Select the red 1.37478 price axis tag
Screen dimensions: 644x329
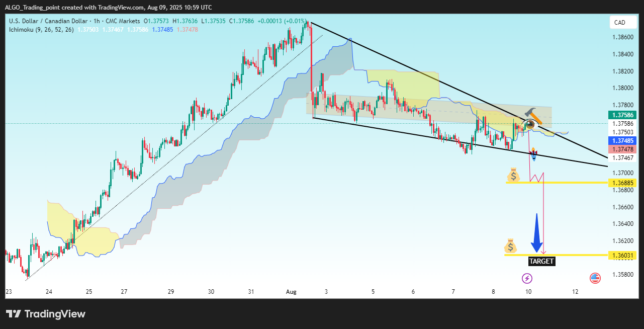click(622, 149)
